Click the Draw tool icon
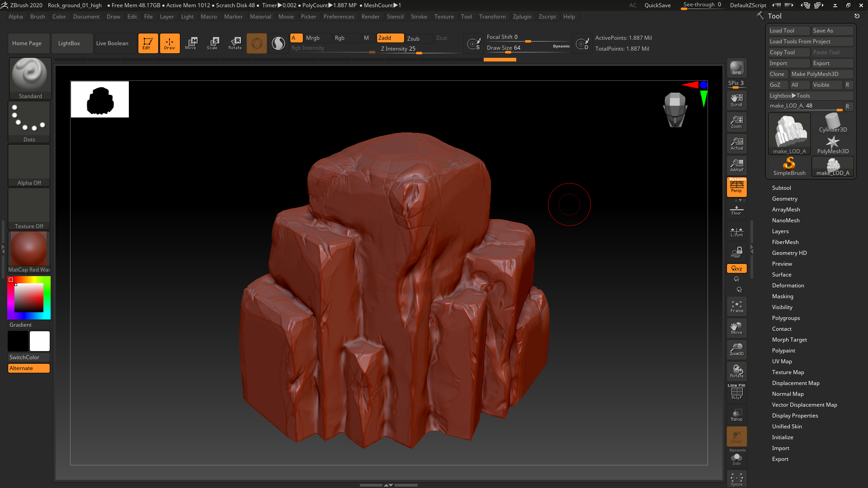The width and height of the screenshot is (868, 488). (170, 43)
